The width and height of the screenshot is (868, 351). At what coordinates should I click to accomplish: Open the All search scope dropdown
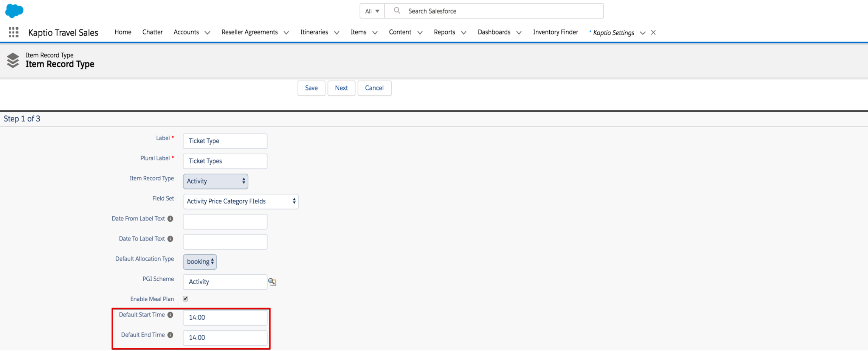372,11
